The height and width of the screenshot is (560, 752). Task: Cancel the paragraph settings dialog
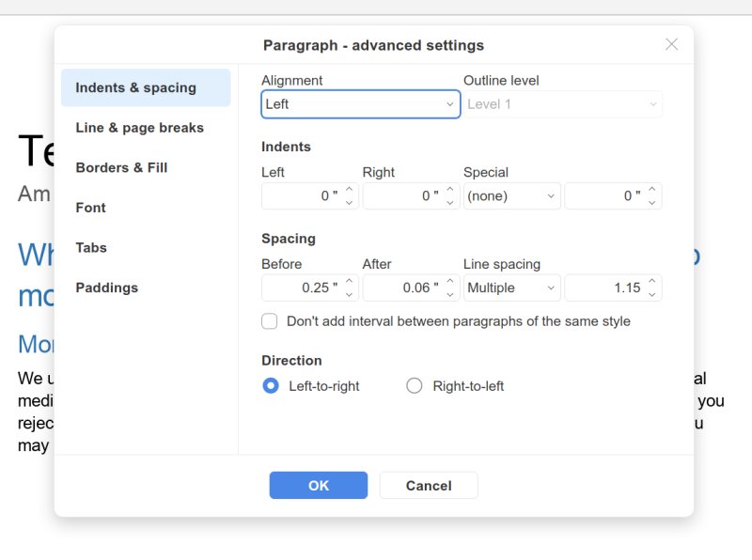[429, 486]
